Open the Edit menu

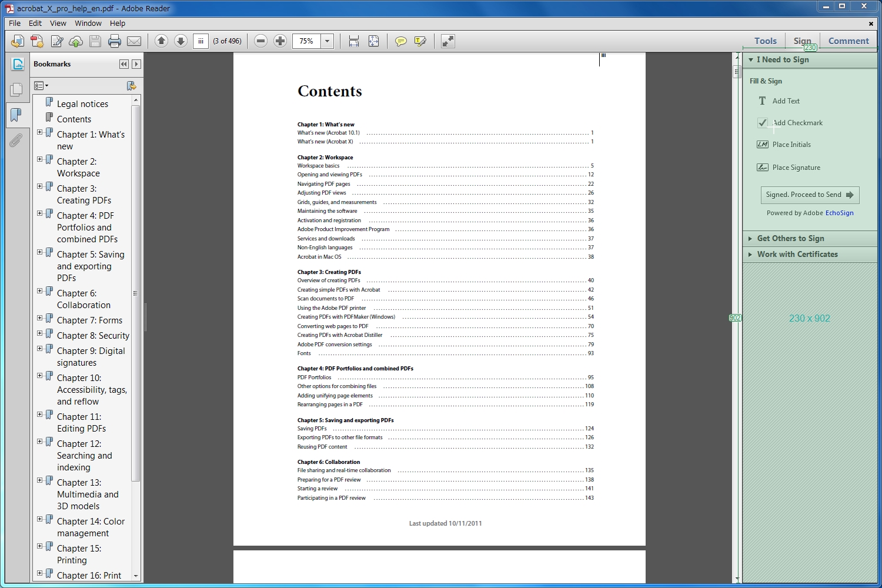coord(35,24)
